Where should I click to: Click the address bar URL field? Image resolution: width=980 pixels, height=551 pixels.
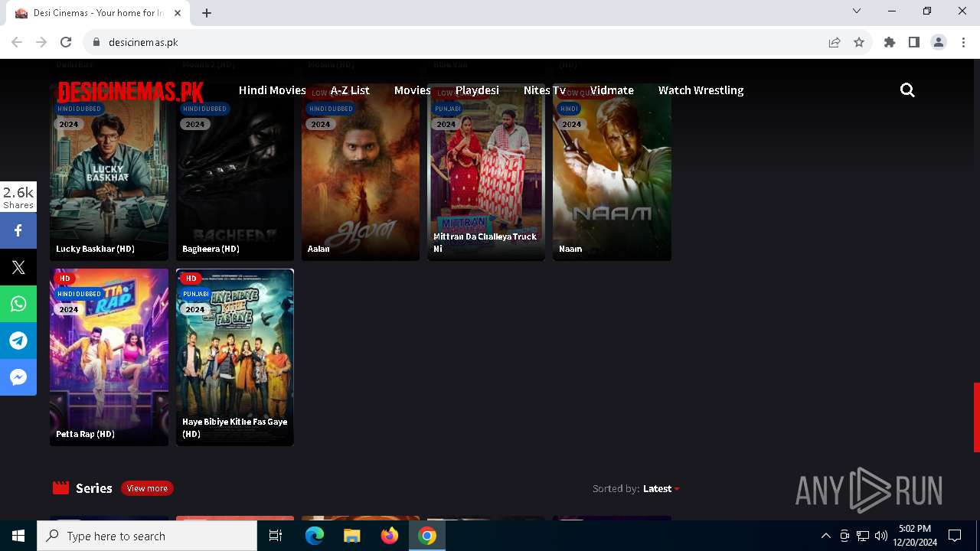click(x=459, y=42)
